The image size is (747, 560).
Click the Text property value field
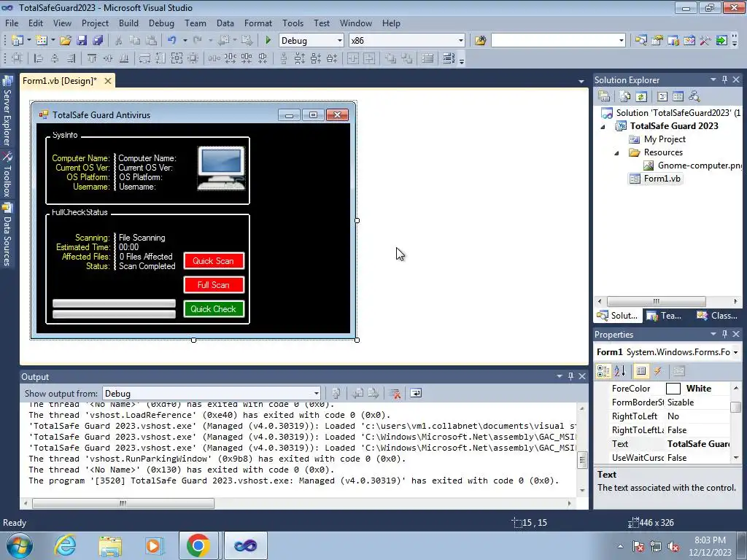697,444
